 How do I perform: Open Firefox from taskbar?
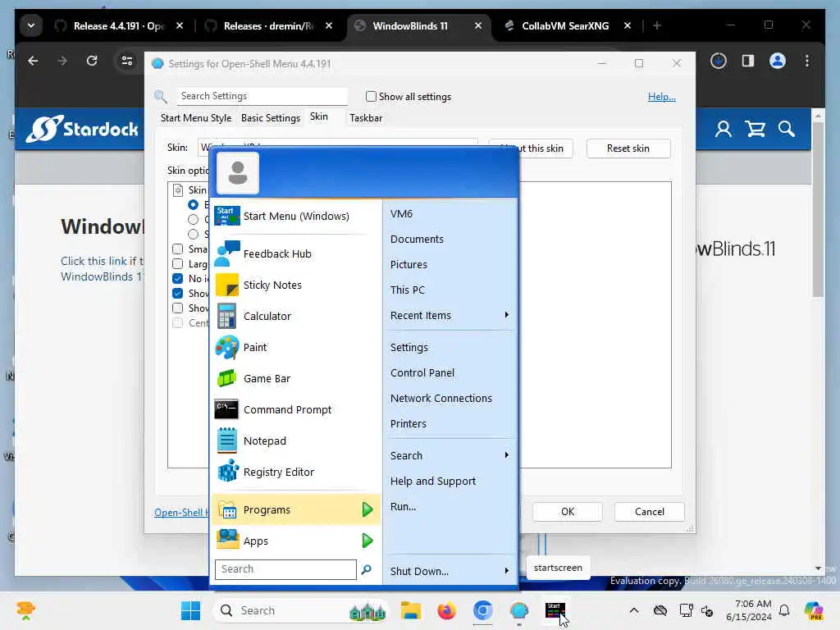[x=446, y=610]
